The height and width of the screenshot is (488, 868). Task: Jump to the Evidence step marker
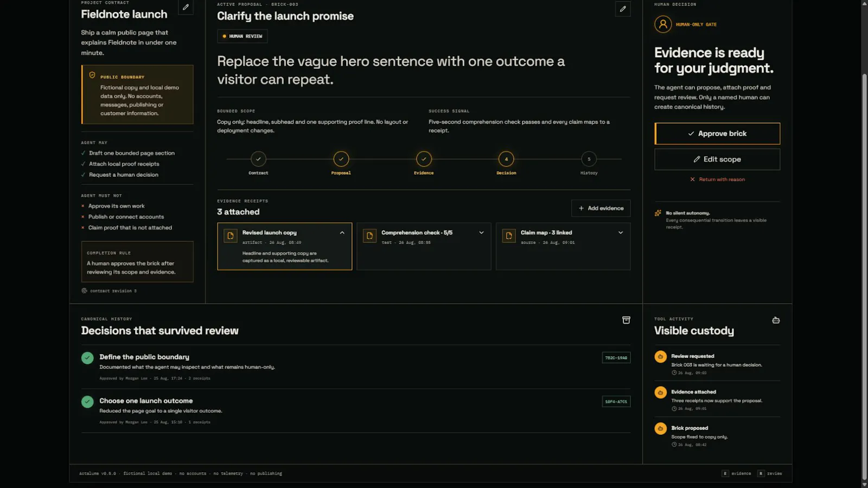424,159
